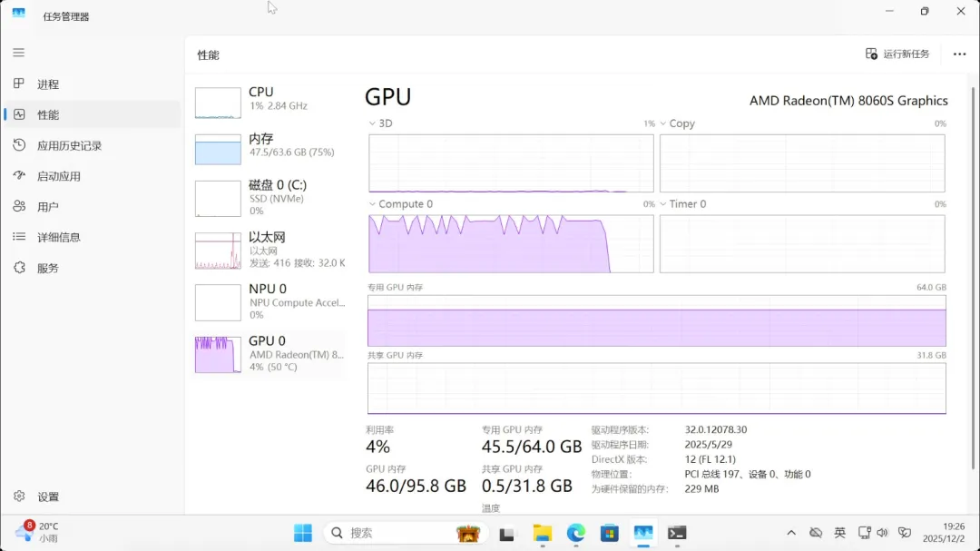Select 以太网 (Ethernet) performance item
980x551 pixels.
[269, 250]
